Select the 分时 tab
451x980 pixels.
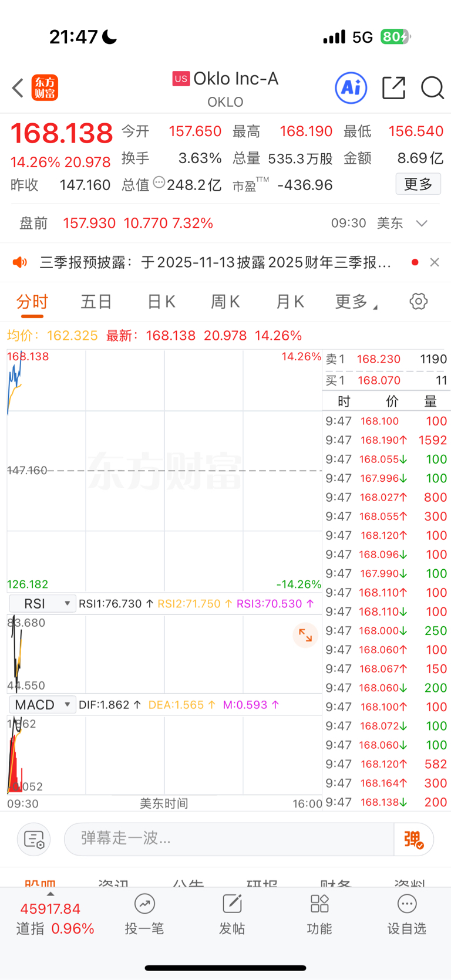tap(32, 302)
